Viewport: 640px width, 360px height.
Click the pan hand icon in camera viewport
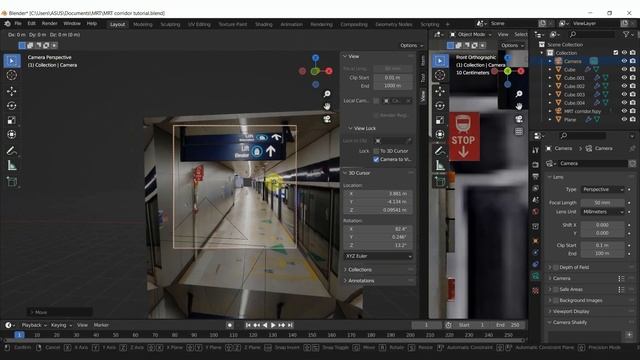click(x=327, y=106)
